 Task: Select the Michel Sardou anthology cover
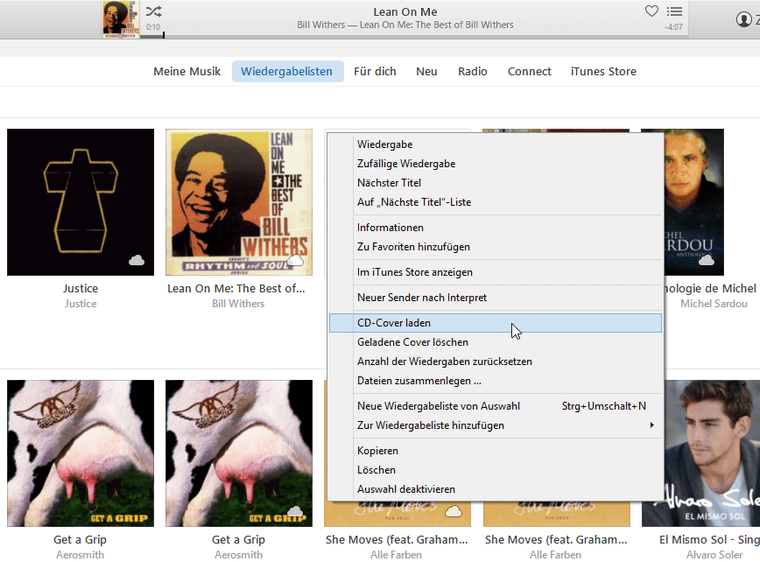point(694,202)
